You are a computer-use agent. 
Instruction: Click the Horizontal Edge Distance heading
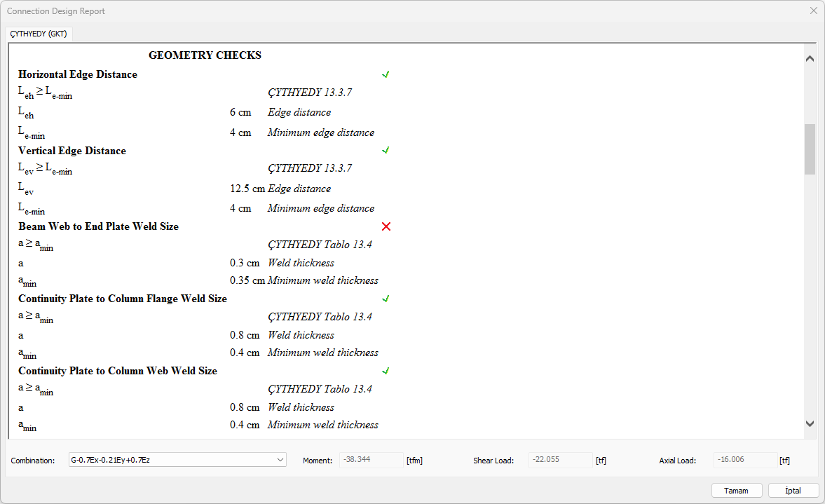point(78,74)
